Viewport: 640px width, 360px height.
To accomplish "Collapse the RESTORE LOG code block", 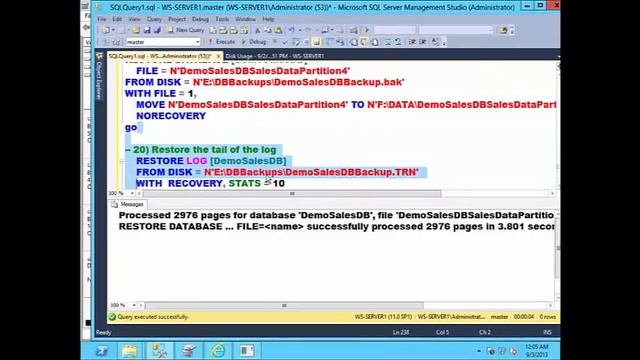I will tap(121, 161).
